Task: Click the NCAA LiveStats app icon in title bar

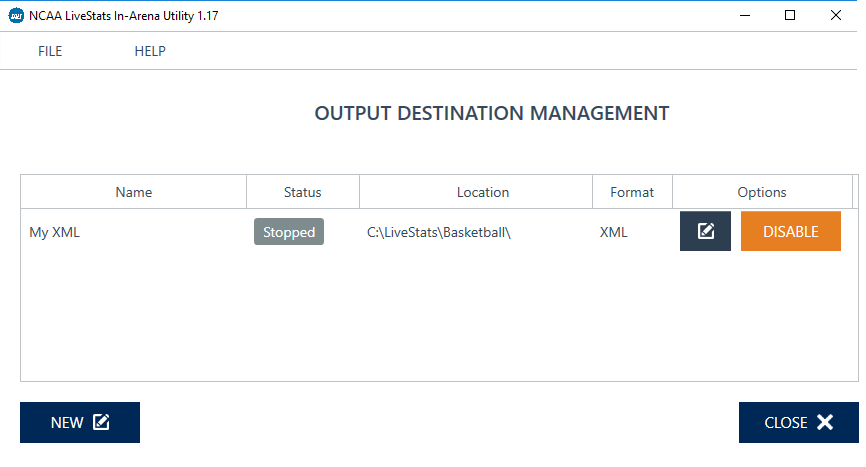Action: pos(17,15)
